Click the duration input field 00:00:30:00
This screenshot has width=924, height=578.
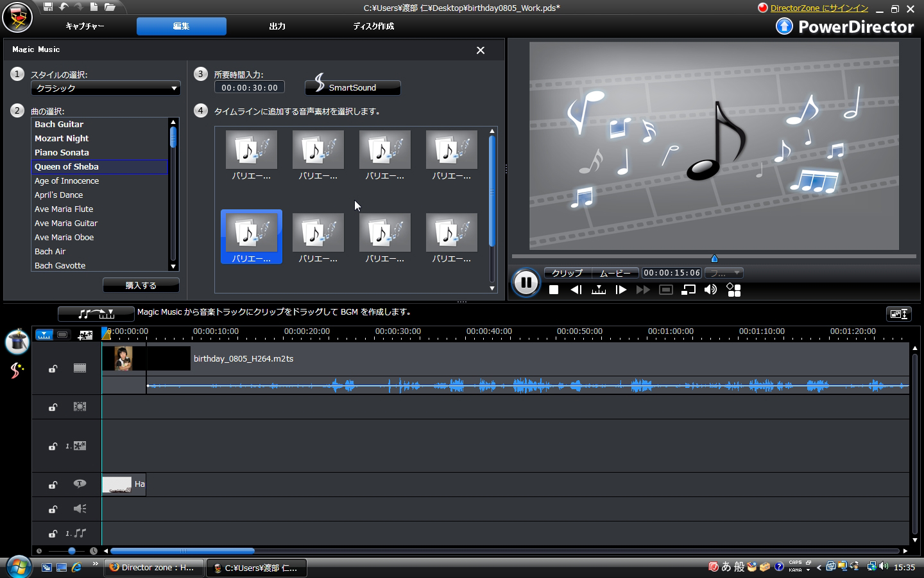250,87
